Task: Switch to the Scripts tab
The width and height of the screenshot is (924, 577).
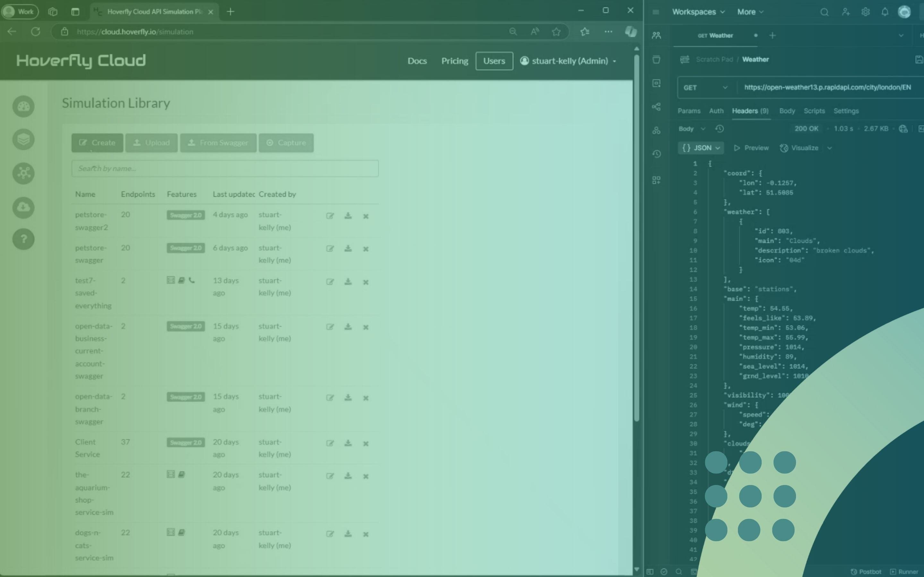Action: [814, 111]
